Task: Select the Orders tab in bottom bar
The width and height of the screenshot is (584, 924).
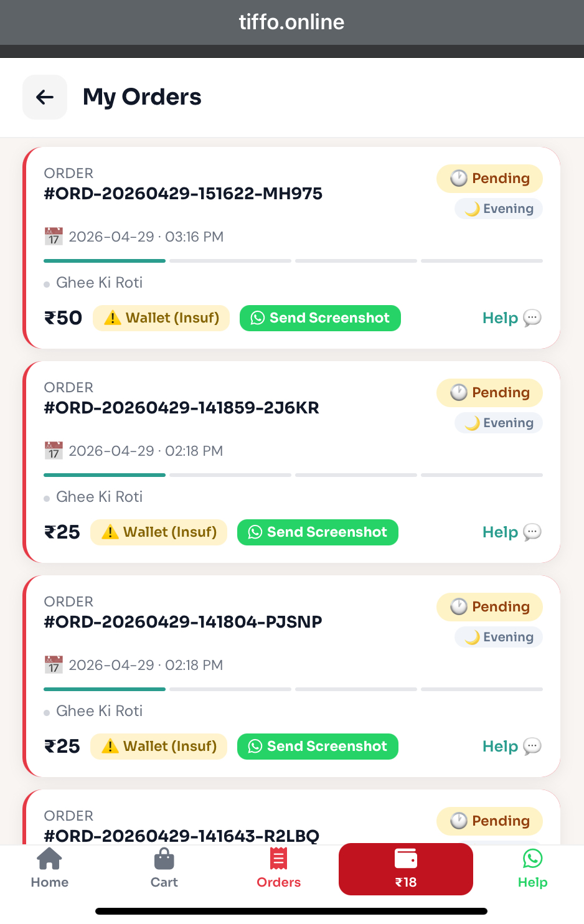Action: click(278, 869)
